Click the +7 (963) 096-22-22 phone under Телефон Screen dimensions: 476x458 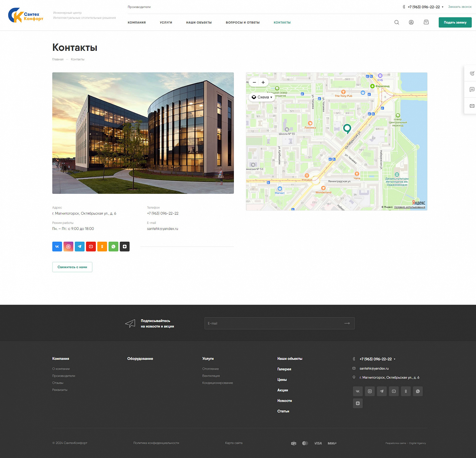pyautogui.click(x=163, y=213)
